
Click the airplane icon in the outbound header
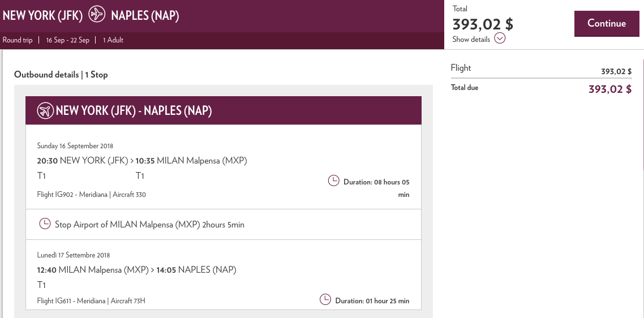pos(45,110)
